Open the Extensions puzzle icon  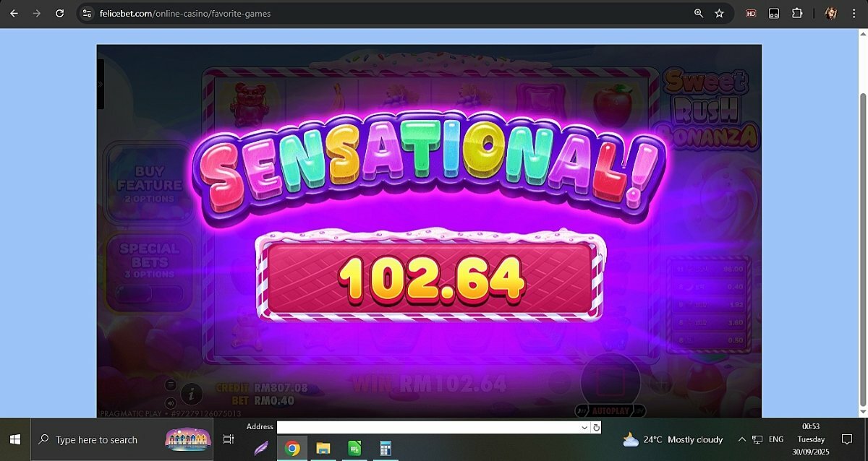797,13
